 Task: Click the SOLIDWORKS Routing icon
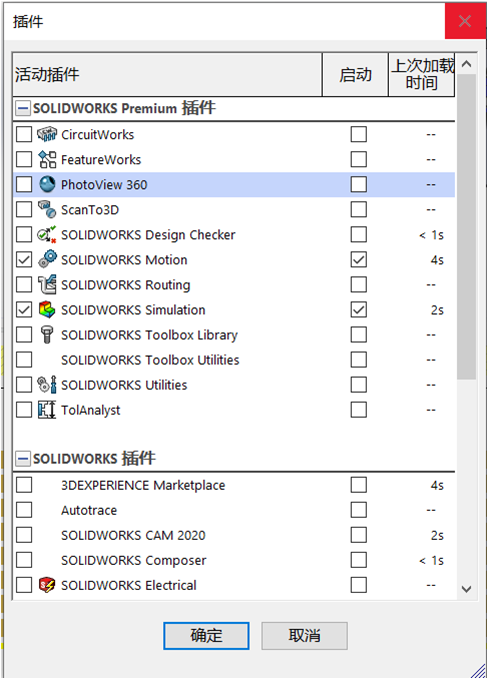point(47,285)
